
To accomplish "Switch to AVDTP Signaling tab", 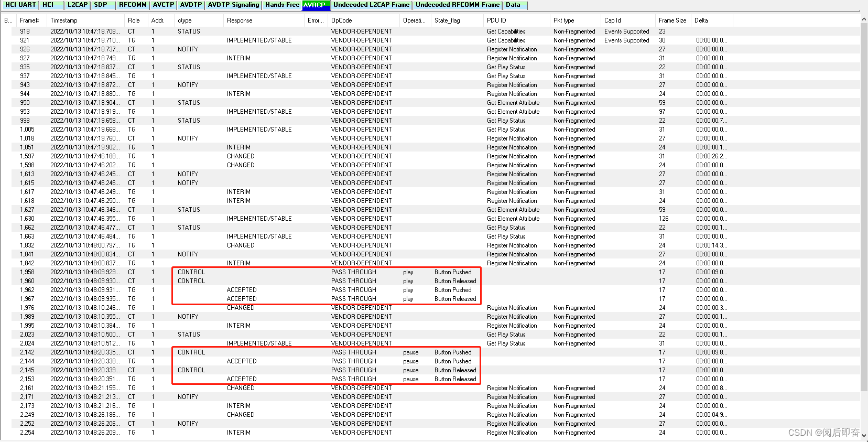I will pos(233,5).
